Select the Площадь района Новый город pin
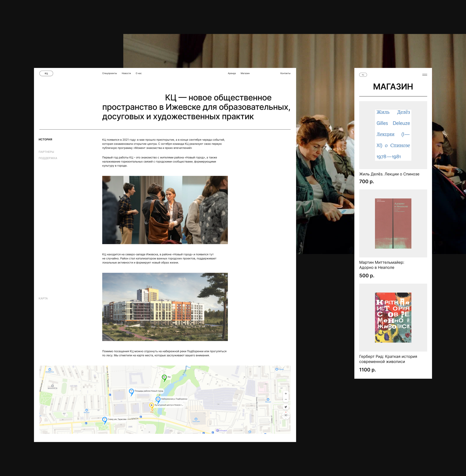Viewport: 466px width, 476px height. tap(131, 391)
